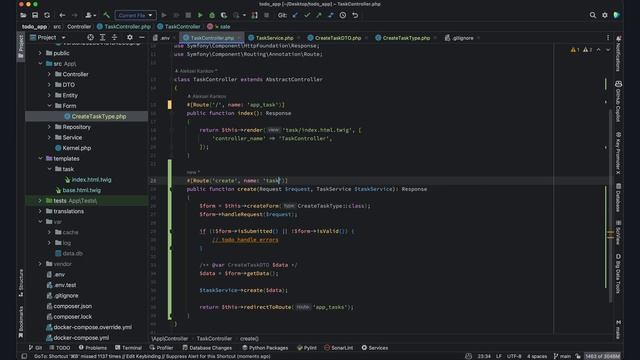Click the main git branch widget

coord(562,356)
